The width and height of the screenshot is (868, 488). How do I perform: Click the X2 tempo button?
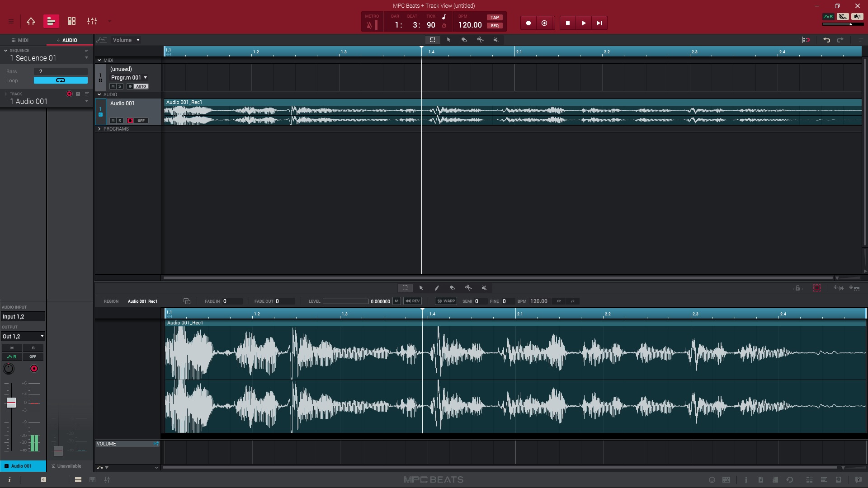(559, 301)
